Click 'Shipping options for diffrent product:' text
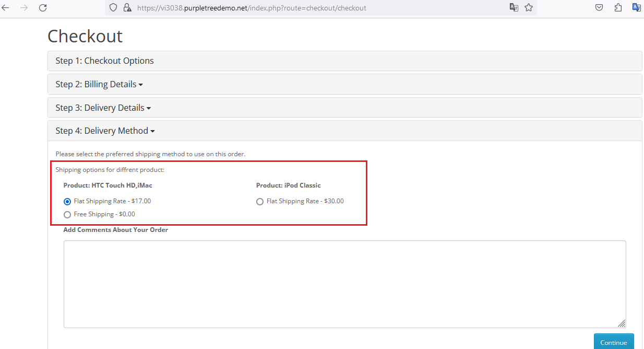This screenshot has width=644, height=349. [x=110, y=170]
